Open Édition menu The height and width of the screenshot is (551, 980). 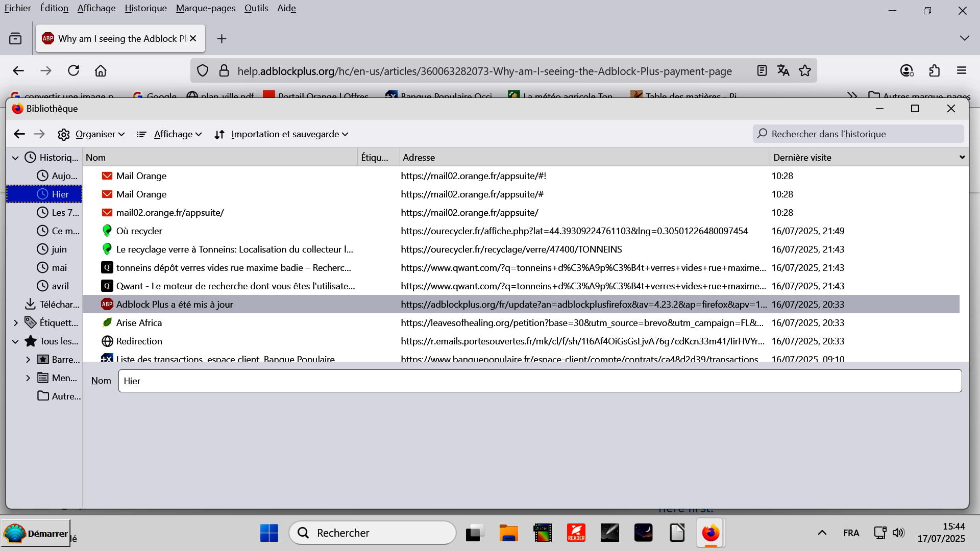[54, 8]
